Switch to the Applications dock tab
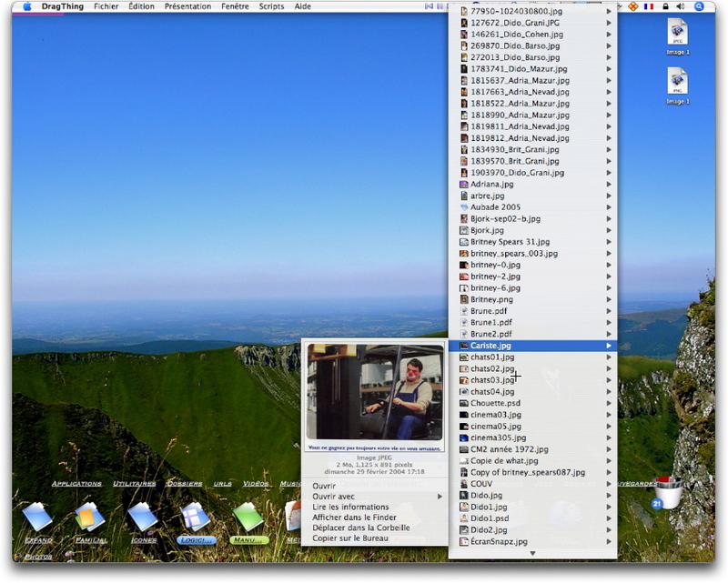728x583 pixels. pyautogui.click(x=76, y=484)
